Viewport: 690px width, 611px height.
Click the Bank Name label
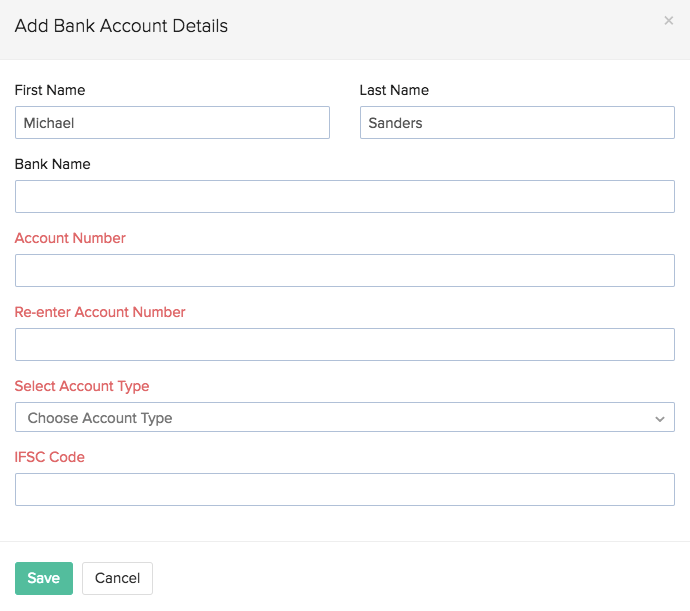click(53, 164)
